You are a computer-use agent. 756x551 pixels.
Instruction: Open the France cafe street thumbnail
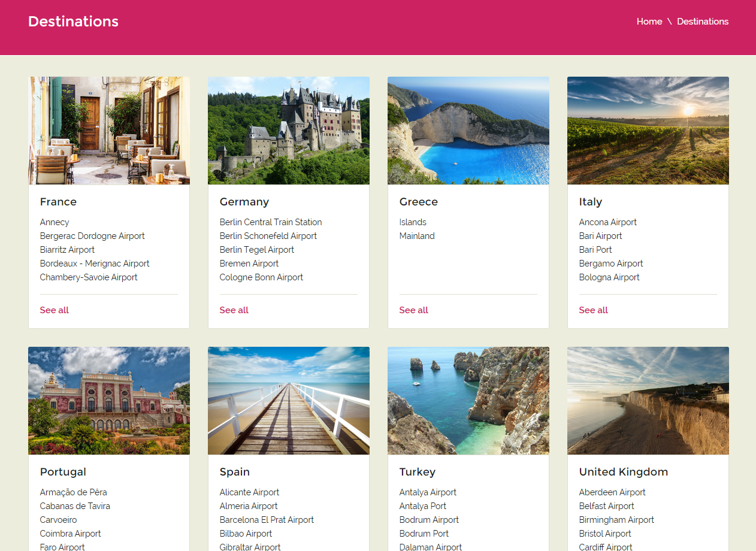(109, 131)
